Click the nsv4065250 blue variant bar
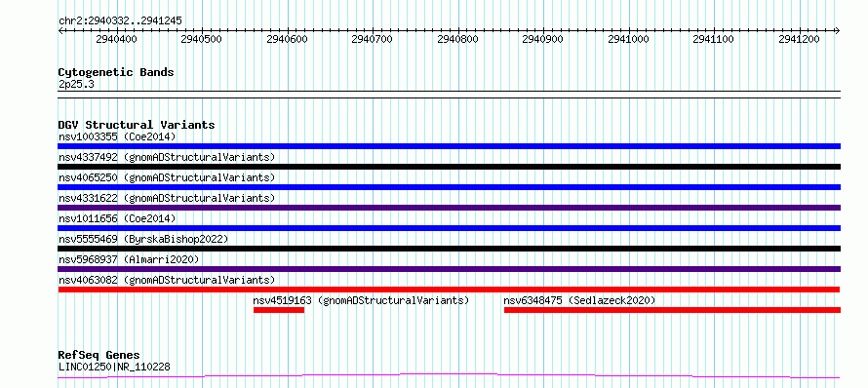This screenshot has height=388, width=868. tap(449, 187)
